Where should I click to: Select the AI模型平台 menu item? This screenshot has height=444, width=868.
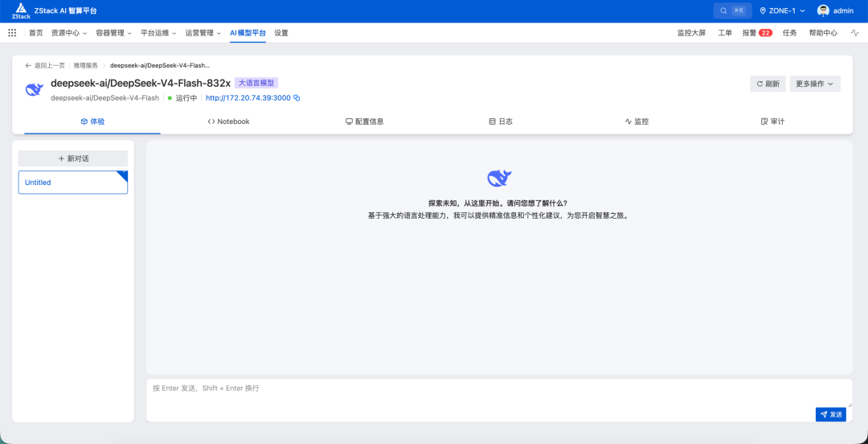(248, 33)
